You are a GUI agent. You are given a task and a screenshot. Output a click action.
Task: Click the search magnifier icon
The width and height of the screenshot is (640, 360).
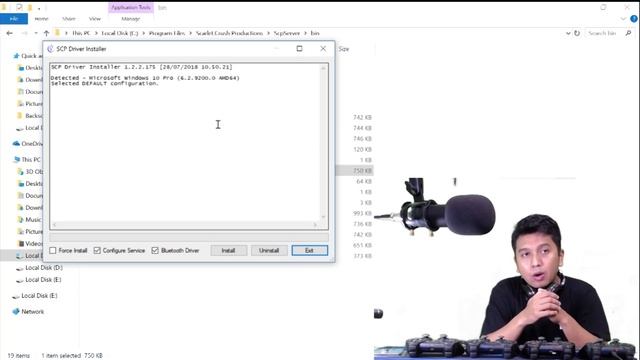tap(628, 33)
